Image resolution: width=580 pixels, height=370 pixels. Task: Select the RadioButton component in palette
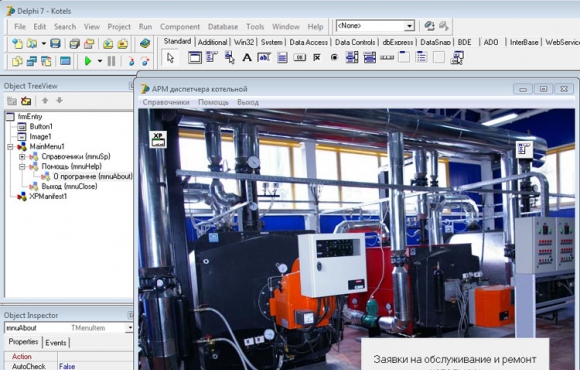(x=334, y=58)
